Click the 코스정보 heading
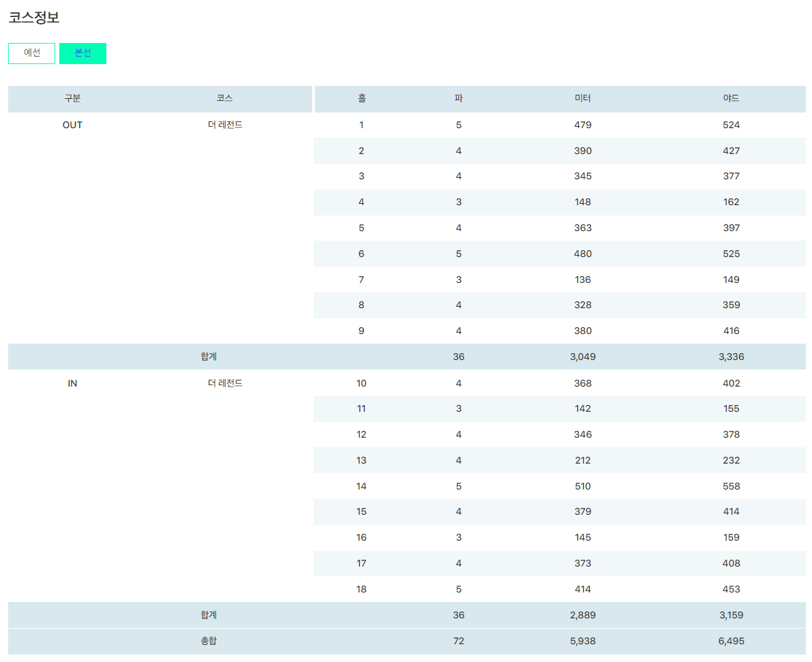Viewport: 812px width, 662px height. tap(34, 18)
